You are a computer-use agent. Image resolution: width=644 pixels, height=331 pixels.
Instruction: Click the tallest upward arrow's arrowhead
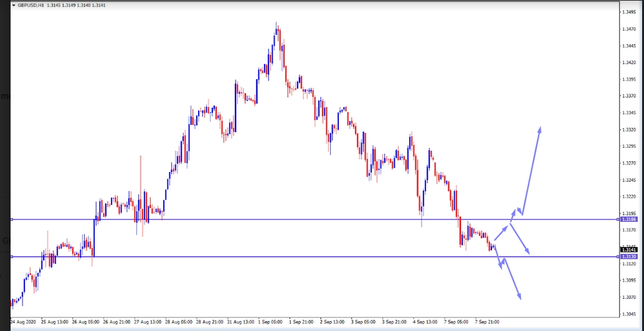click(x=539, y=128)
